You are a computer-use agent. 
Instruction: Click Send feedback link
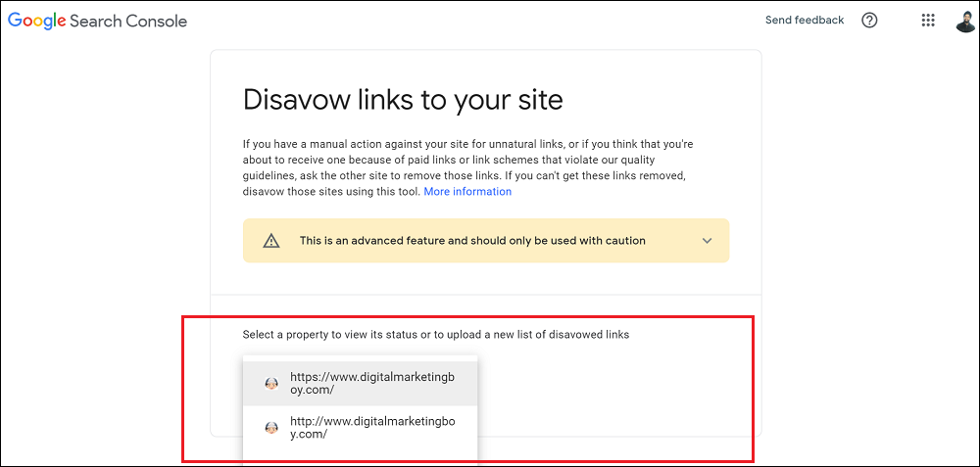[x=805, y=20]
